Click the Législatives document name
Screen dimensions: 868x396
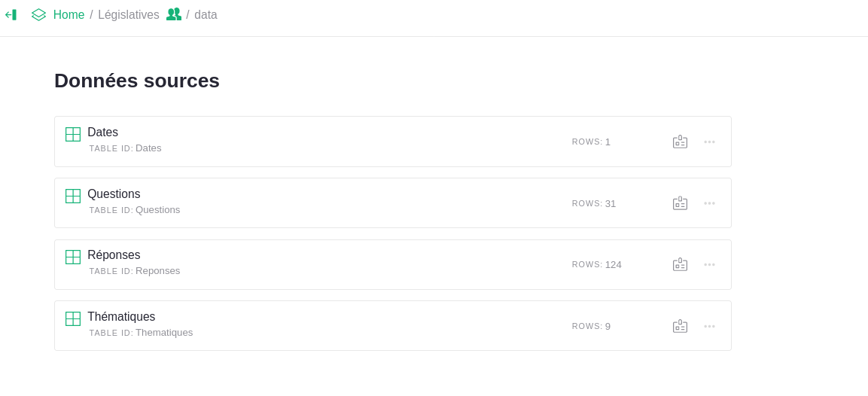(x=129, y=15)
